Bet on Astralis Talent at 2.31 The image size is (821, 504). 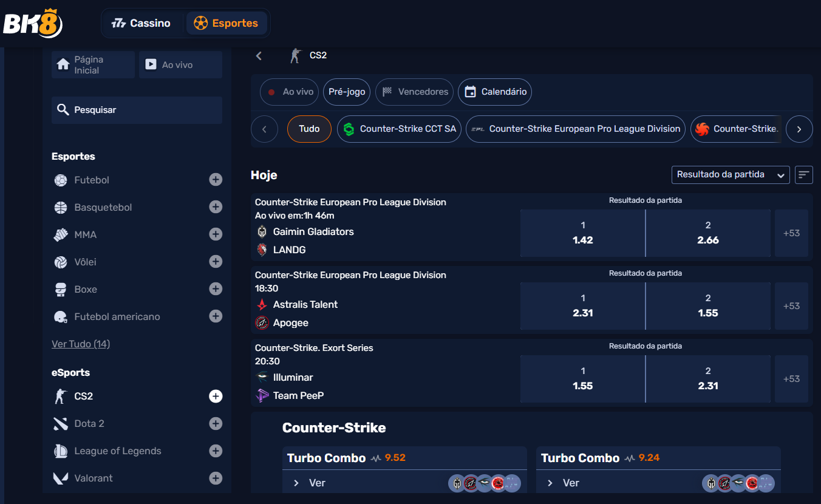click(x=582, y=306)
